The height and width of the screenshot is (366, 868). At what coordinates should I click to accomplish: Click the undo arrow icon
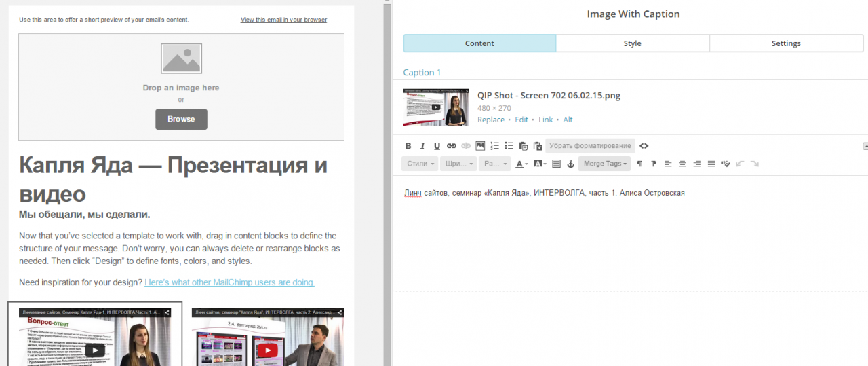pos(740,164)
